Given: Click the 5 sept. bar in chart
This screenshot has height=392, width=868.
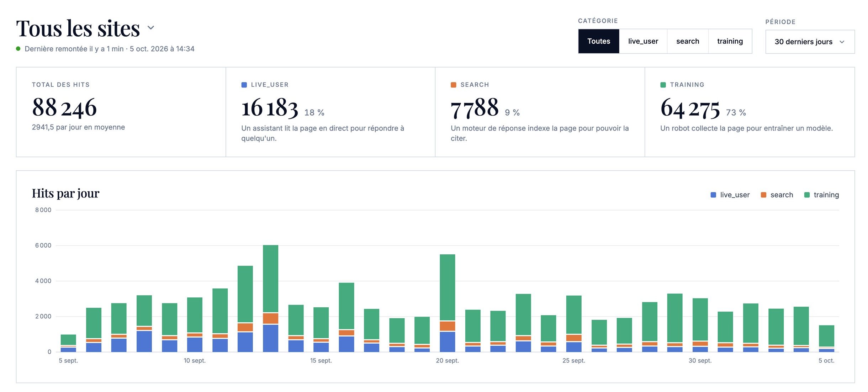Looking at the screenshot, I should [68, 343].
